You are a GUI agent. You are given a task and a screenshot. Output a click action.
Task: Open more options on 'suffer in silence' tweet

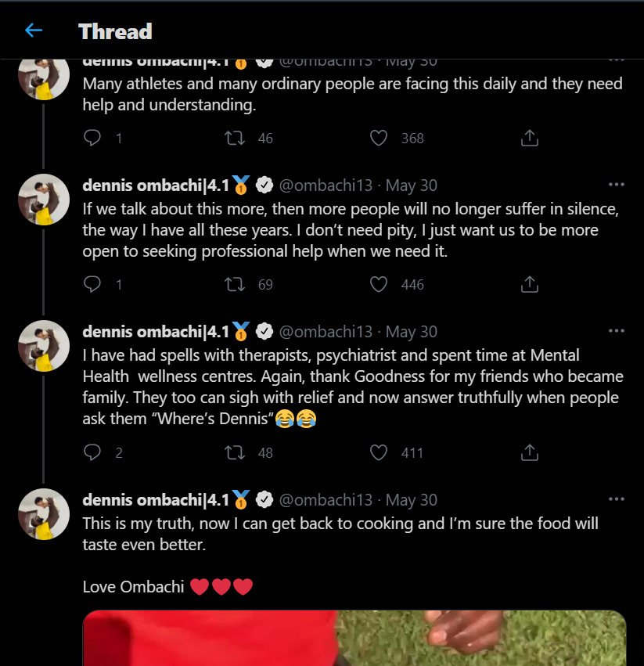(616, 185)
